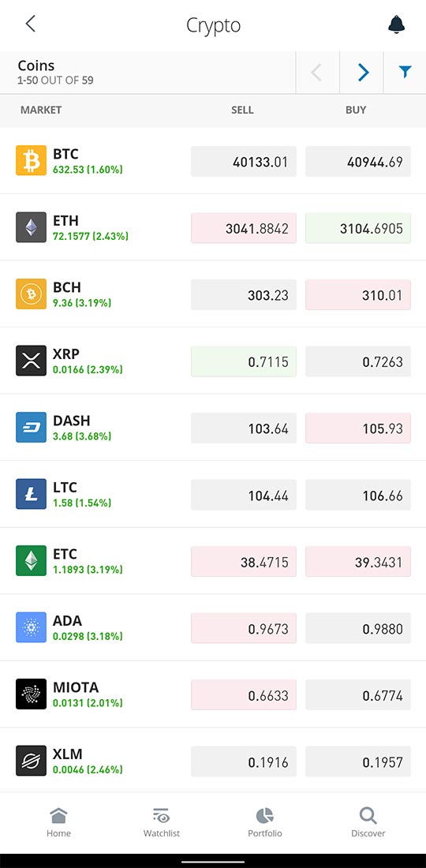
Task: Tap ETH sell price 3041.8842
Action: point(244,228)
